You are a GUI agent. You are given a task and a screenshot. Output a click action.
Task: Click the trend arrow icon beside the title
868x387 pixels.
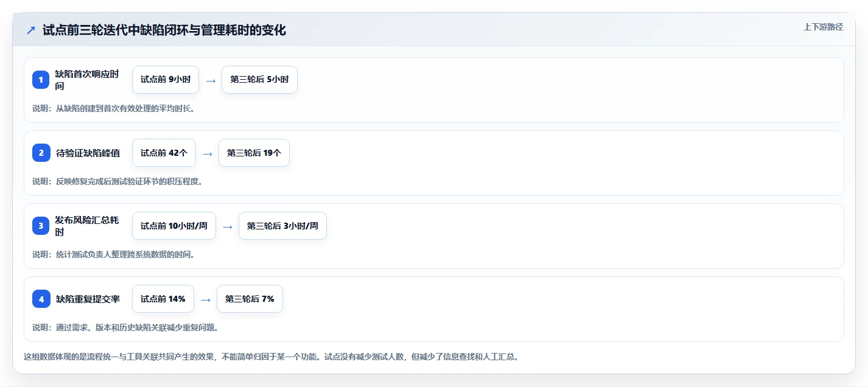[31, 30]
